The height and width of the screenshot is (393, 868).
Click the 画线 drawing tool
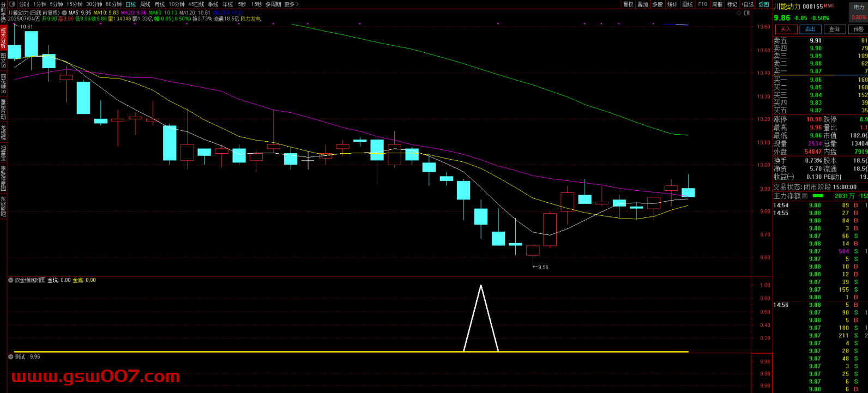(x=688, y=4)
